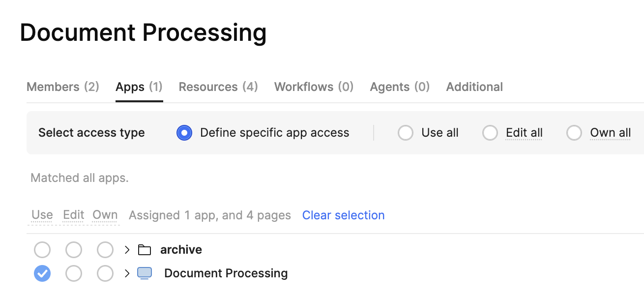Switch to the Members tab

pos(63,87)
